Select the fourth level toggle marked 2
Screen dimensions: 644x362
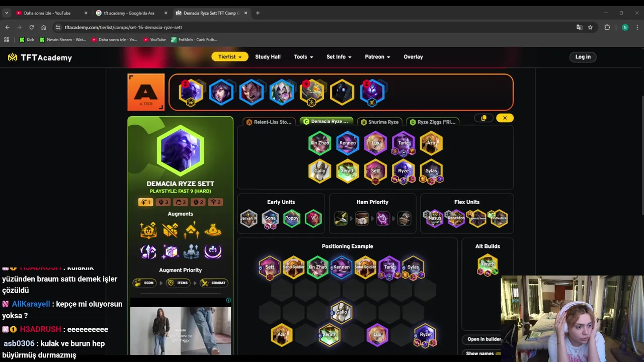point(198,202)
